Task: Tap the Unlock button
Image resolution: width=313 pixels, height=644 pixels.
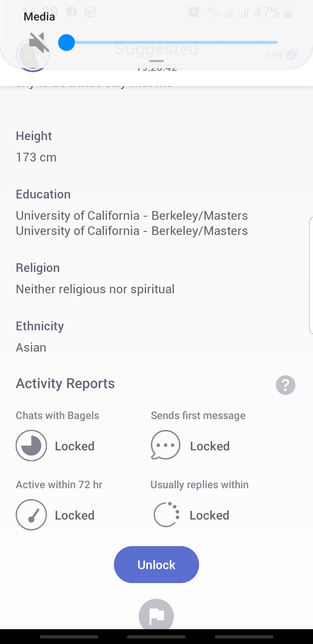Action: pos(156,564)
